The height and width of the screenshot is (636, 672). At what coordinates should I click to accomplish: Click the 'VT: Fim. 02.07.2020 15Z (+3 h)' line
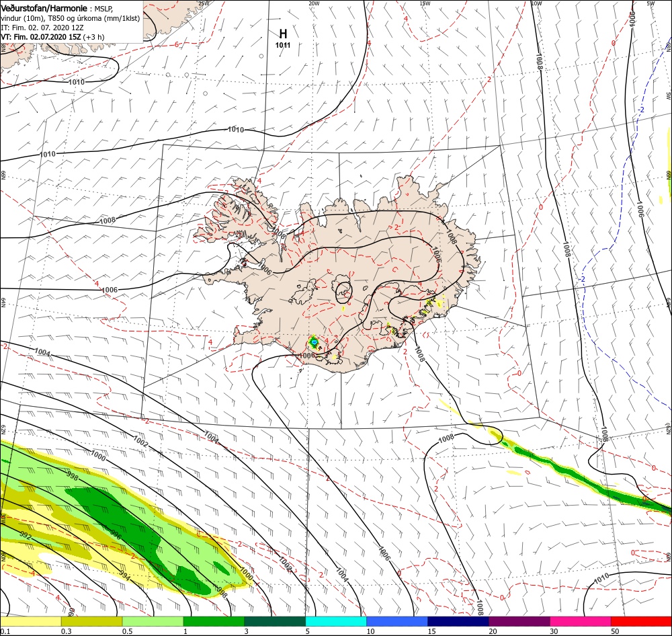pos(52,37)
